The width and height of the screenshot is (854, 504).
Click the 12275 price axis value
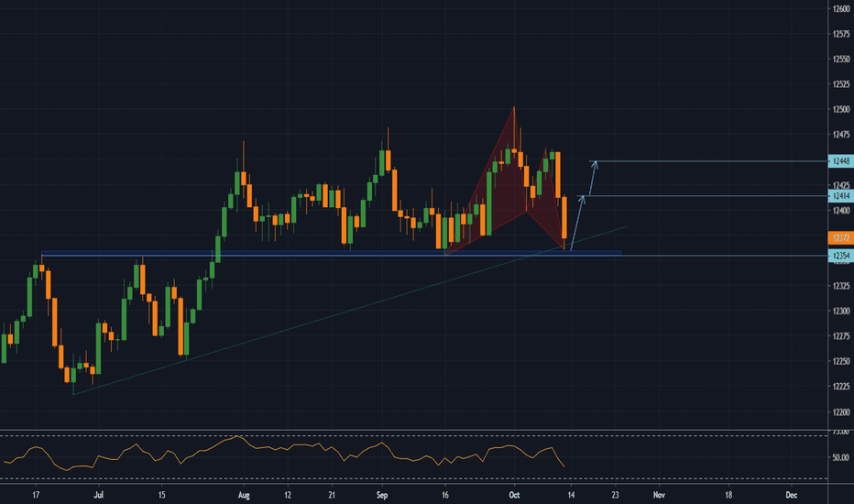841,336
